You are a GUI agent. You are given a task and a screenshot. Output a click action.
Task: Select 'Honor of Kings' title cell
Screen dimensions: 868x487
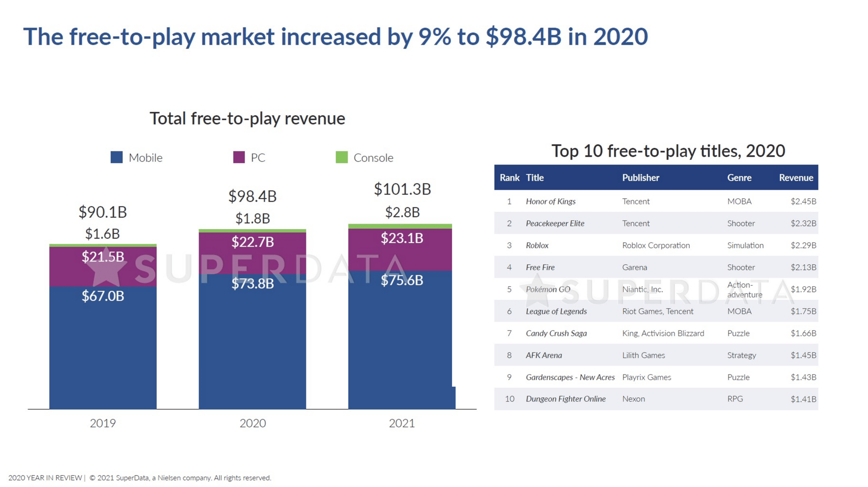click(551, 201)
